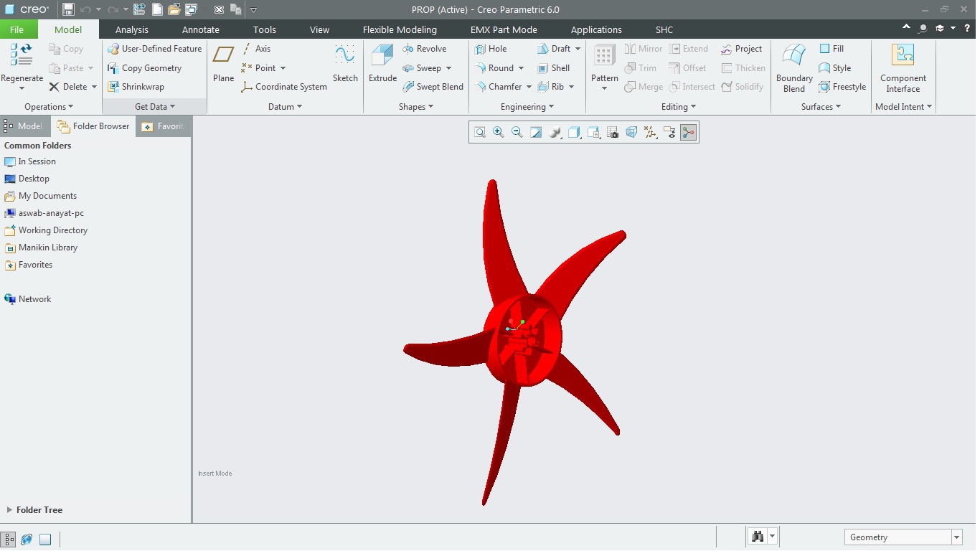Screen dimensions: 980x551
Task: Click the camera snapshot icon in graphics toolbar
Action: [x=613, y=132]
